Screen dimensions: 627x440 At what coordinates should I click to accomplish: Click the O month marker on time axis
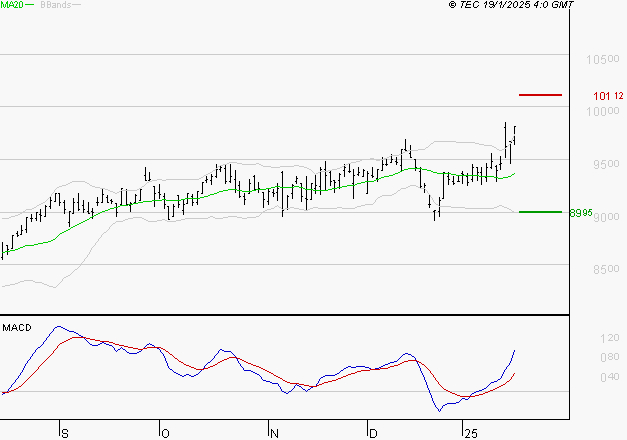point(165,433)
